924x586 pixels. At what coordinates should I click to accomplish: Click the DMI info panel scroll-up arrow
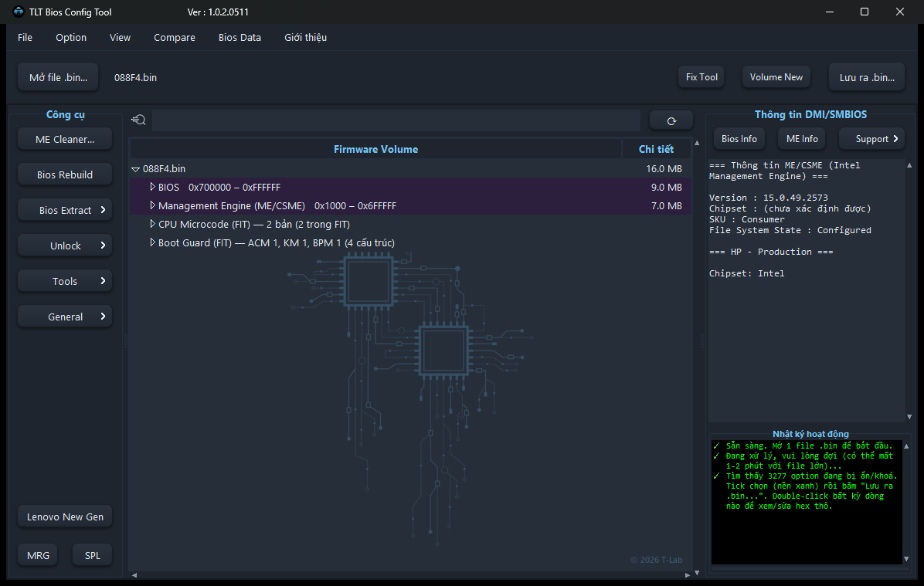pos(909,165)
